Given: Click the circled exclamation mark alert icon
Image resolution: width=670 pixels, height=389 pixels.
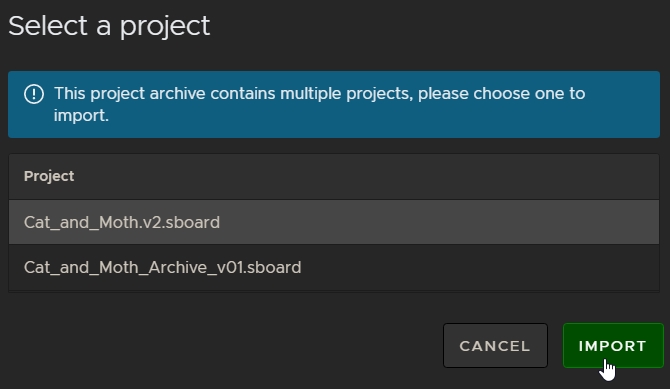Looking at the screenshot, I should (x=34, y=94).
